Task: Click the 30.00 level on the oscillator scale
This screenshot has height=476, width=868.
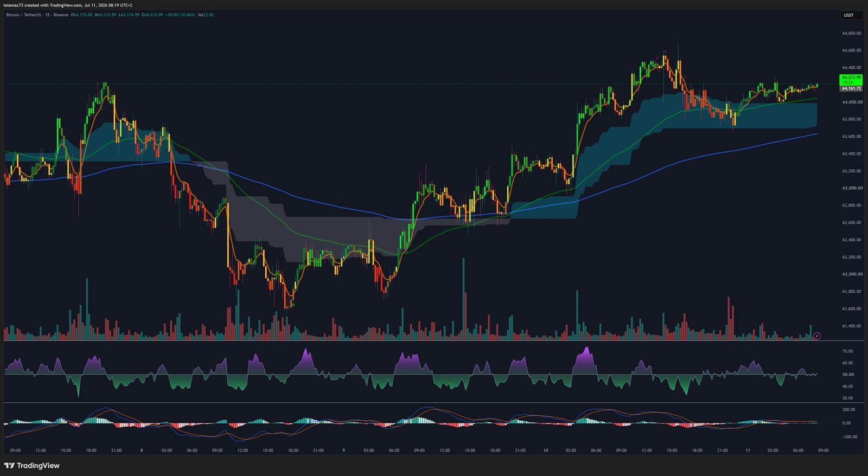Action: click(x=847, y=398)
